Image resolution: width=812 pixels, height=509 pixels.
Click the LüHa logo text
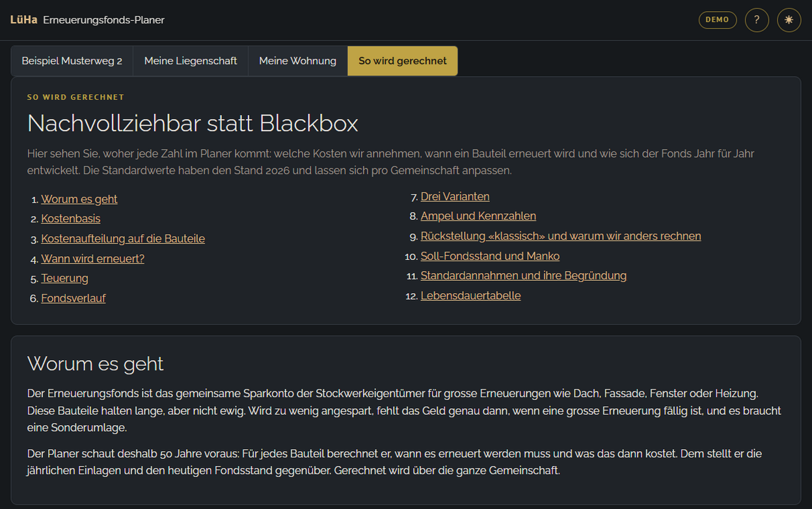point(24,20)
